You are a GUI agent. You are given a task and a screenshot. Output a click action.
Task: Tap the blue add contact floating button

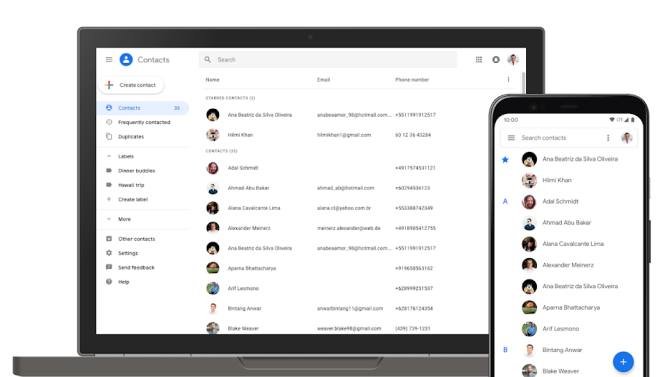point(623,362)
